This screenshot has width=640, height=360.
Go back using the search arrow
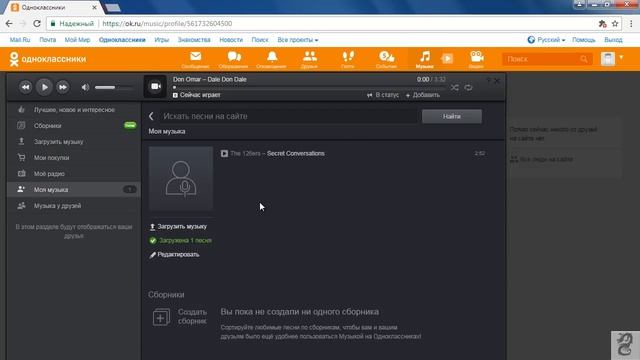151,116
